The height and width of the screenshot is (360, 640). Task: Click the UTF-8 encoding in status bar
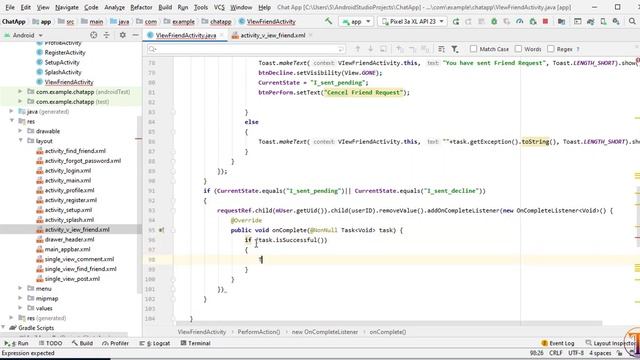(x=576, y=353)
